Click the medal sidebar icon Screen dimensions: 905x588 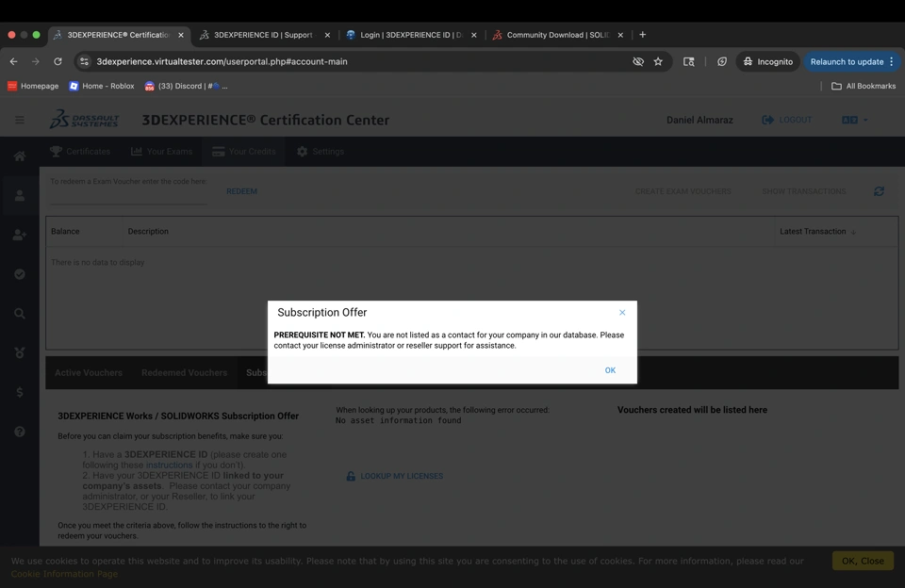(20, 352)
